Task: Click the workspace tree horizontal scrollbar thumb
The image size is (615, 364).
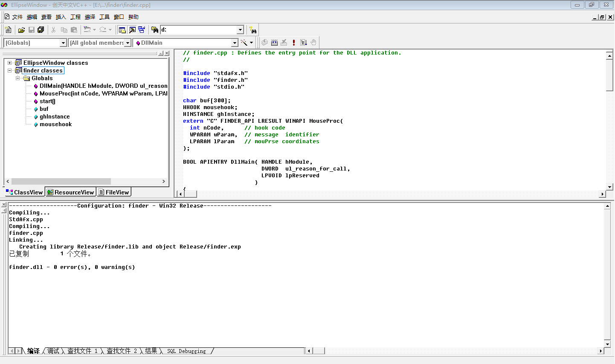Action: point(61,182)
